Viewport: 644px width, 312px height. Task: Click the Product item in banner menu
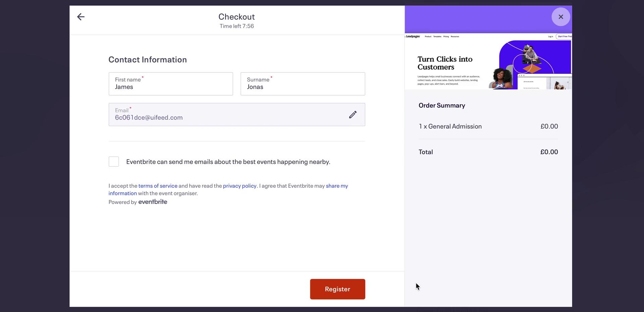(x=428, y=37)
